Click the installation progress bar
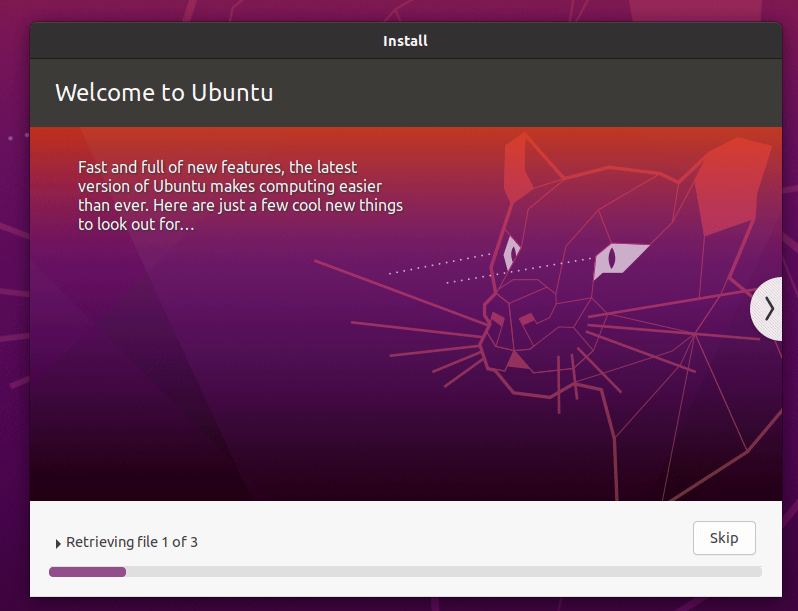The image size is (798, 611). 405,572
